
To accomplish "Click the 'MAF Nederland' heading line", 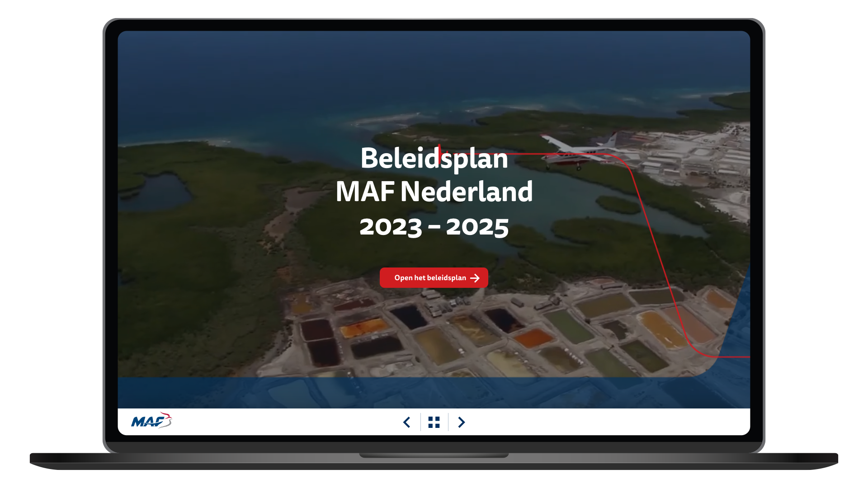I will (x=434, y=191).
